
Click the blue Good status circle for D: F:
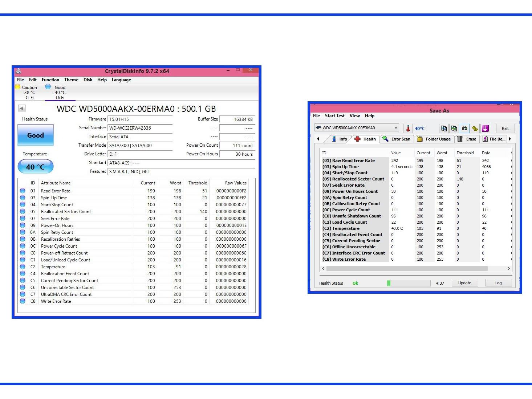48,87
